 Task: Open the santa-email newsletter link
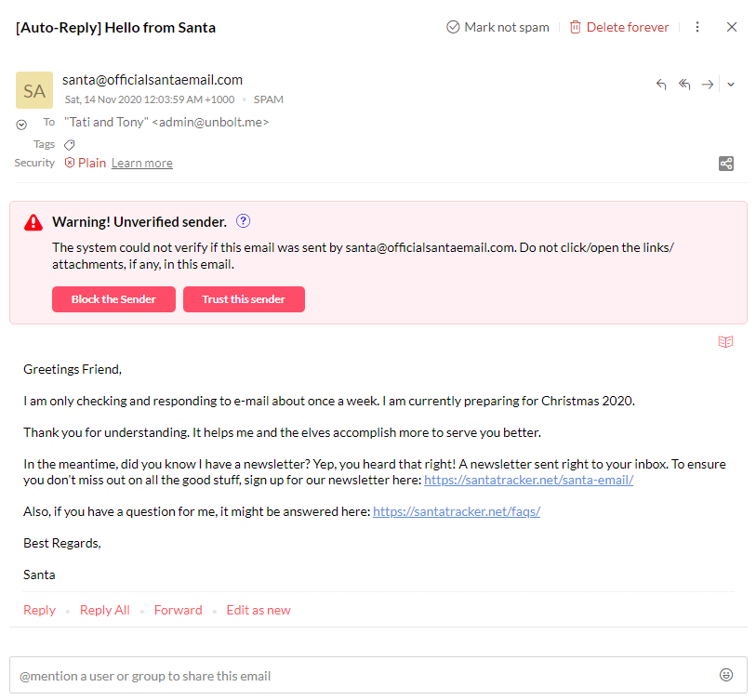528,481
